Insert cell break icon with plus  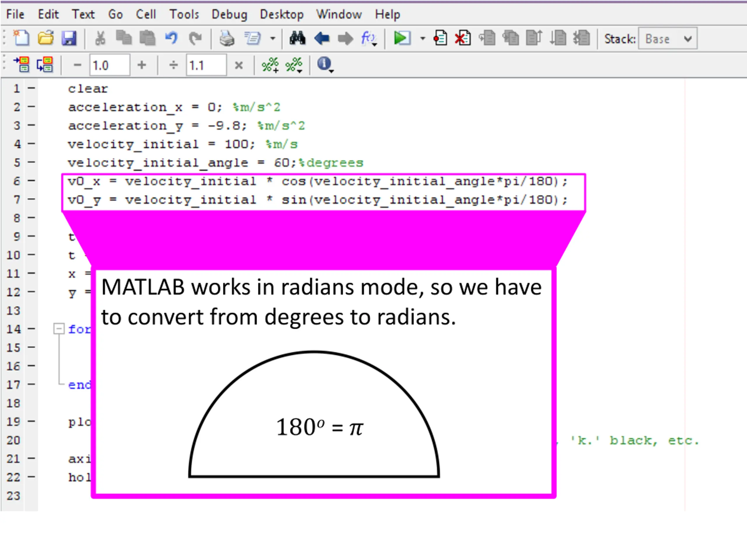pos(270,64)
